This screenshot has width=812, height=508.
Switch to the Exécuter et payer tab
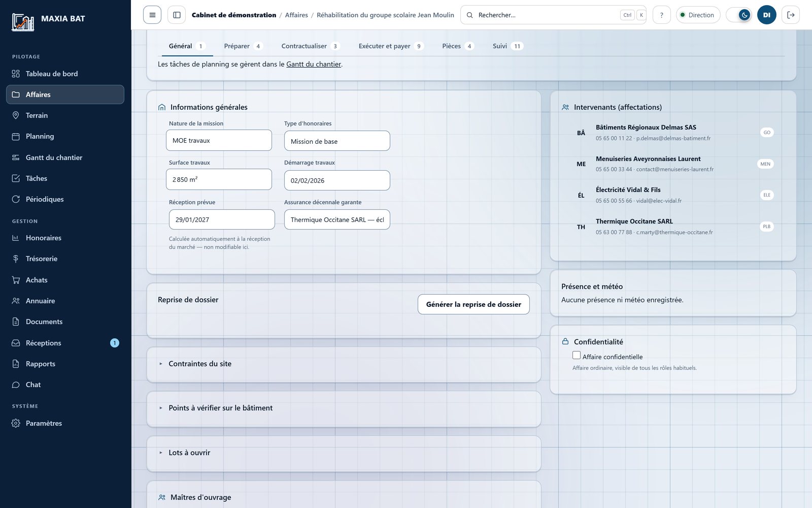tap(391, 46)
